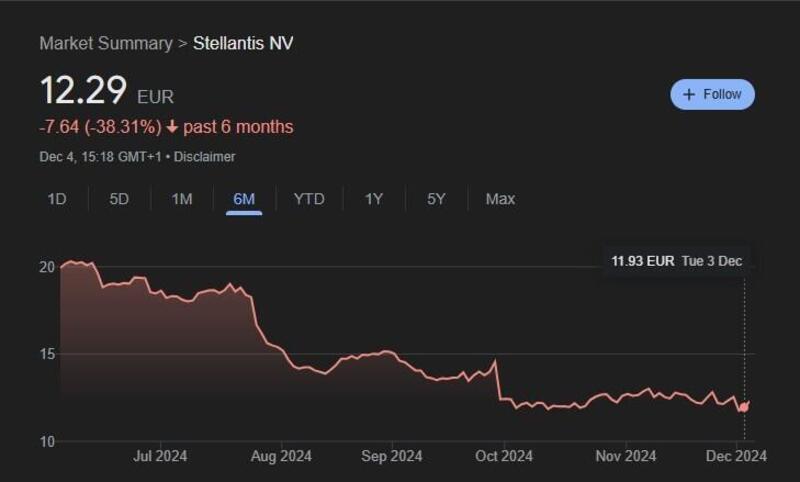Image resolution: width=800 pixels, height=482 pixels.
Task: Click the chart marker dot at Dec 3
Action: click(744, 408)
